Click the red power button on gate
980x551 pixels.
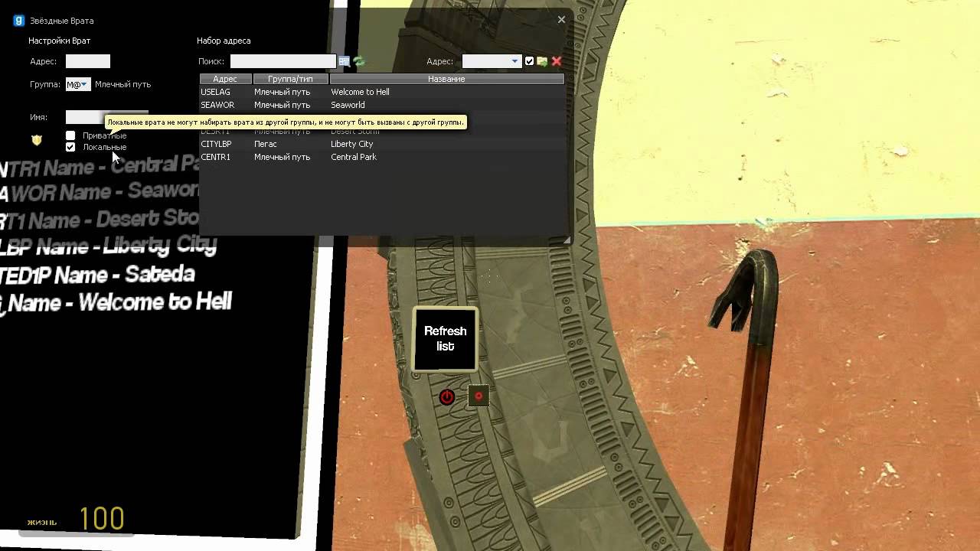click(447, 396)
